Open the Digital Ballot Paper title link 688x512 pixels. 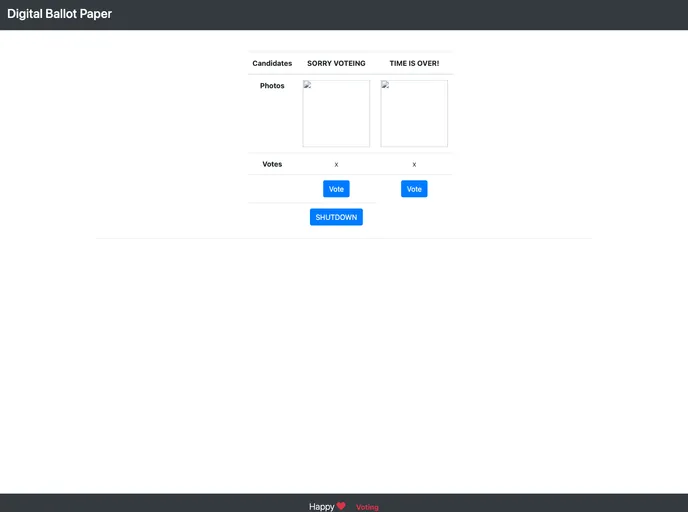pyautogui.click(x=59, y=14)
